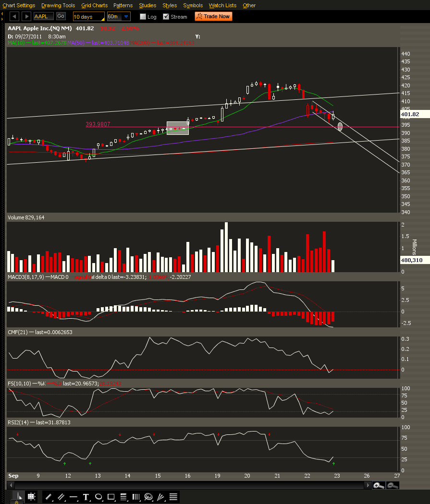This screenshot has height=504, width=430.
Task: Open the 10 days range selector
Action: (x=88, y=16)
